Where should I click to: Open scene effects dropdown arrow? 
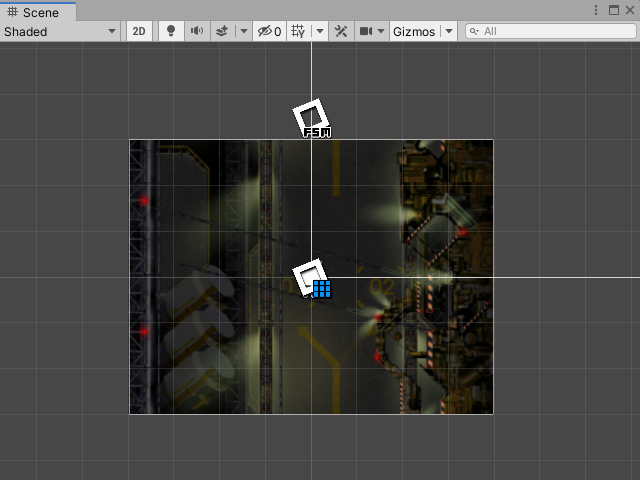click(244, 31)
